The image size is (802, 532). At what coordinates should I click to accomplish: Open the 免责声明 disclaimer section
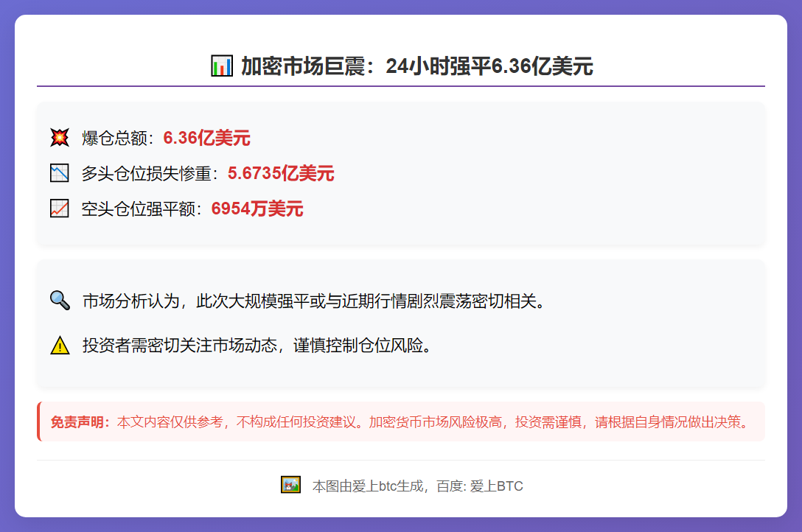(x=401, y=421)
